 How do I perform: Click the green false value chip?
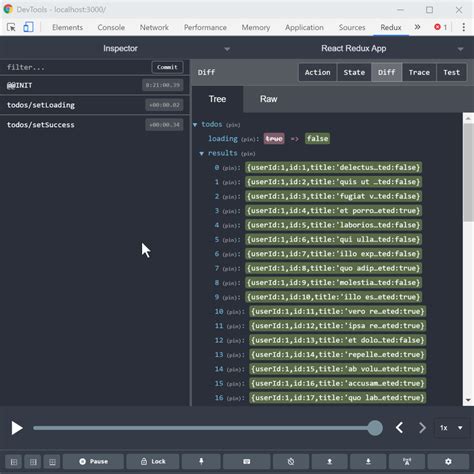pyautogui.click(x=317, y=138)
